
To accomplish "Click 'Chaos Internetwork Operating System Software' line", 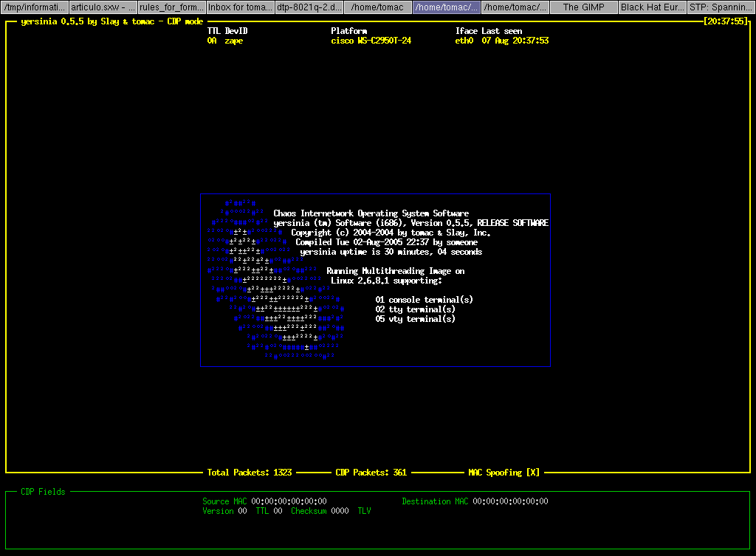I will pos(371,213).
